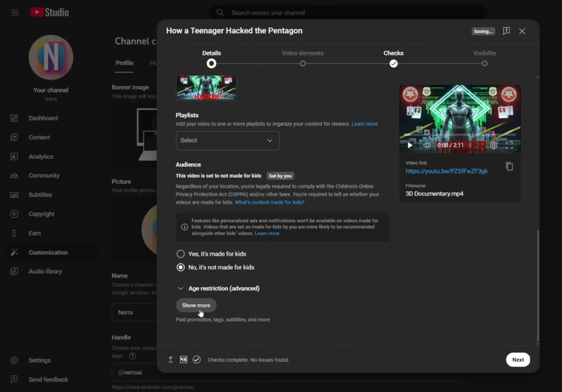
Task: Expand Age restriction (advanced) section
Action: (218, 288)
